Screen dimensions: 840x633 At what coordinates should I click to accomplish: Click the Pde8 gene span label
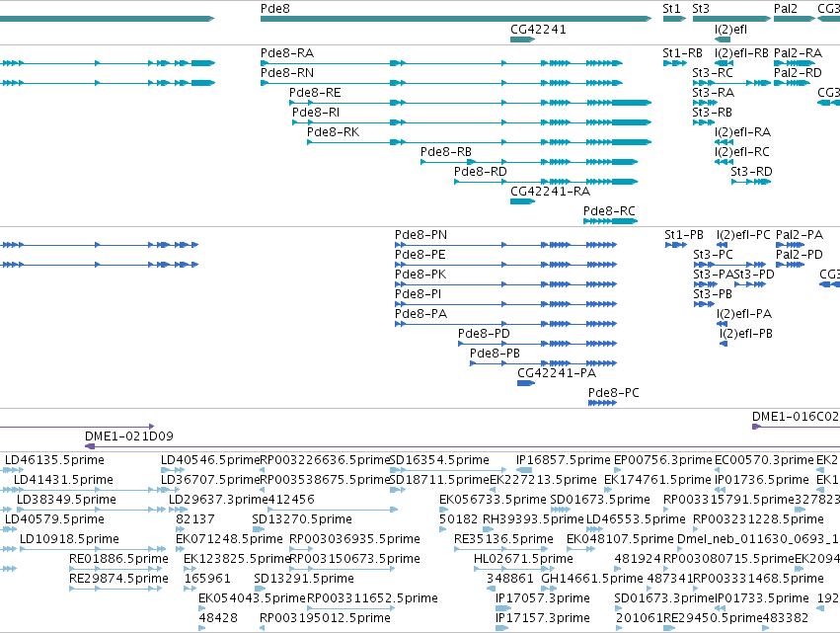(x=275, y=9)
